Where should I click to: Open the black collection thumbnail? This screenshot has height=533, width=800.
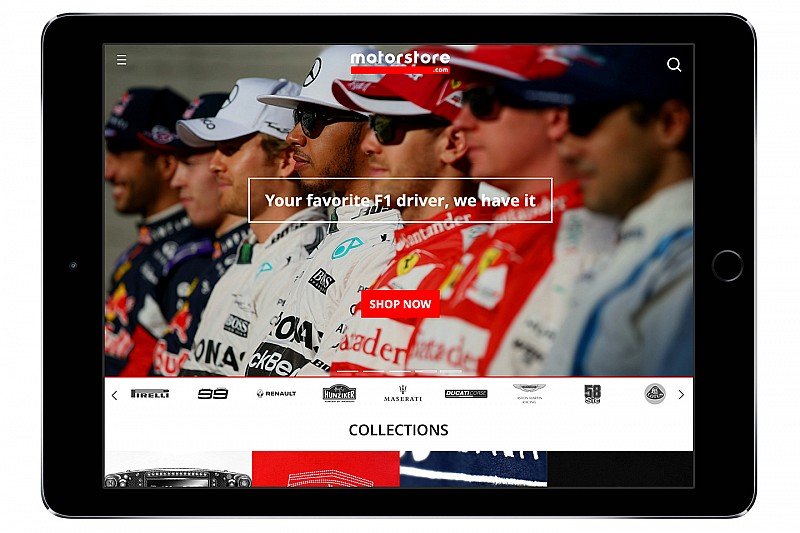[620, 469]
